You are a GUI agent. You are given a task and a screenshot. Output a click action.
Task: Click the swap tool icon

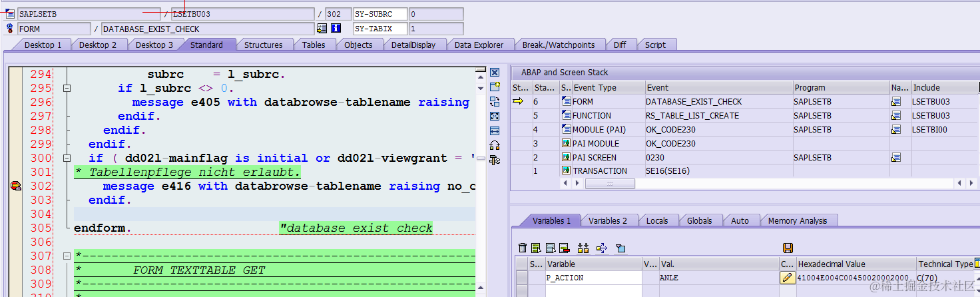tap(495, 101)
